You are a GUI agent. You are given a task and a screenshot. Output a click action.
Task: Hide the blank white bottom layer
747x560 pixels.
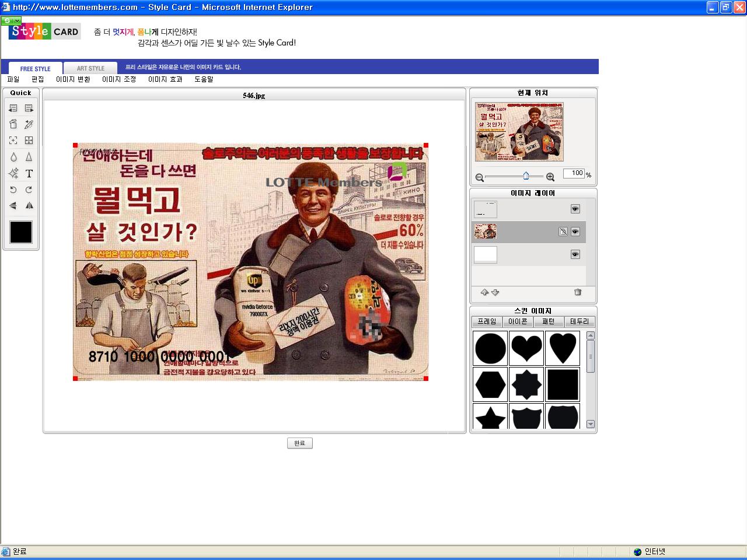tap(575, 254)
